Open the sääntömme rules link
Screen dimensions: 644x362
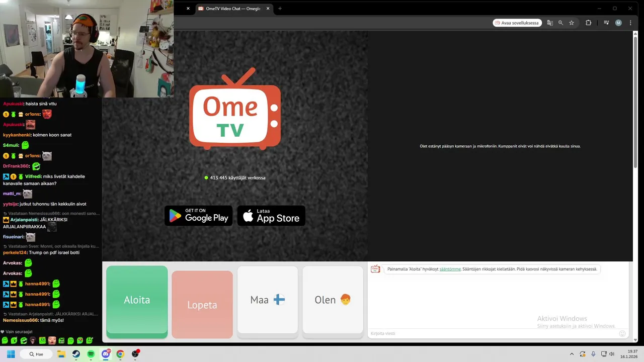(x=450, y=269)
